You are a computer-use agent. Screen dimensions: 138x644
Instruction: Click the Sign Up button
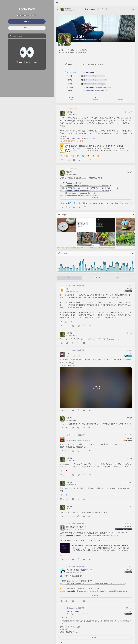coord(27,21)
